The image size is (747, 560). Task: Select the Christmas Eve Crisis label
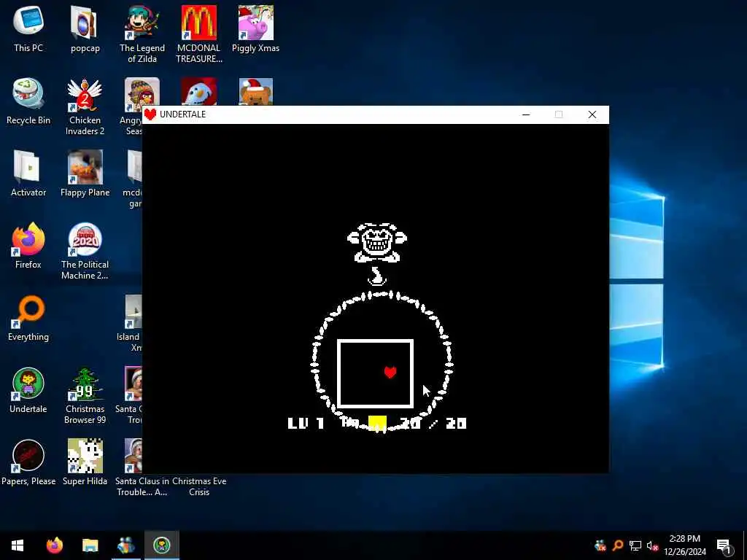click(199, 486)
